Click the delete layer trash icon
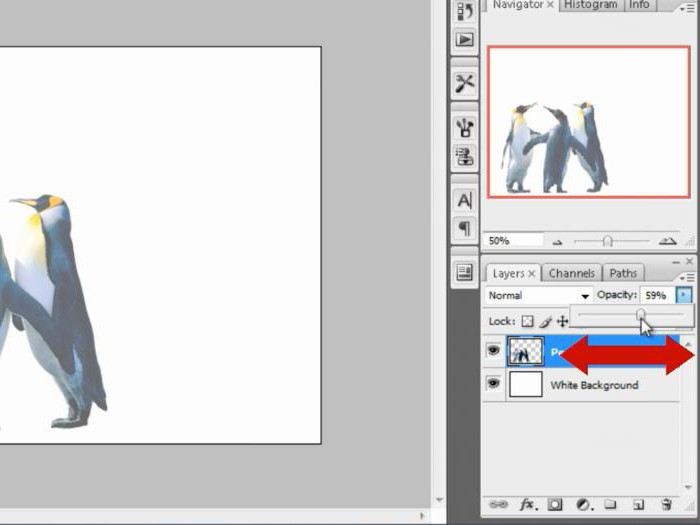700x525 pixels. point(667,504)
